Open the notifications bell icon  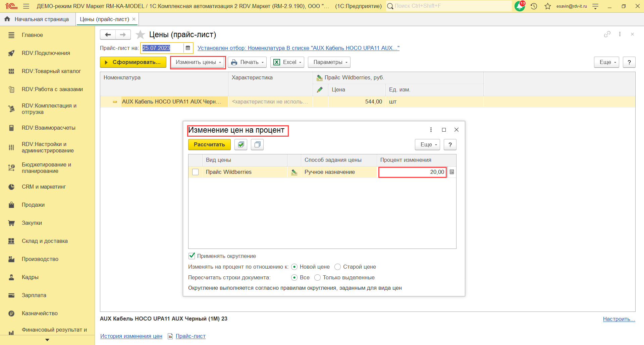click(519, 6)
